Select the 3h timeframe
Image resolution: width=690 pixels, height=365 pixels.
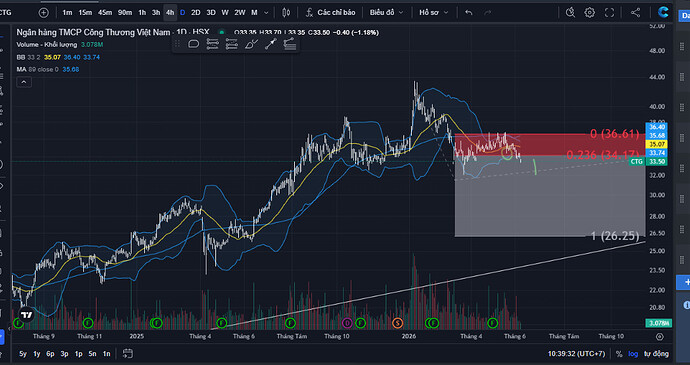(156, 12)
